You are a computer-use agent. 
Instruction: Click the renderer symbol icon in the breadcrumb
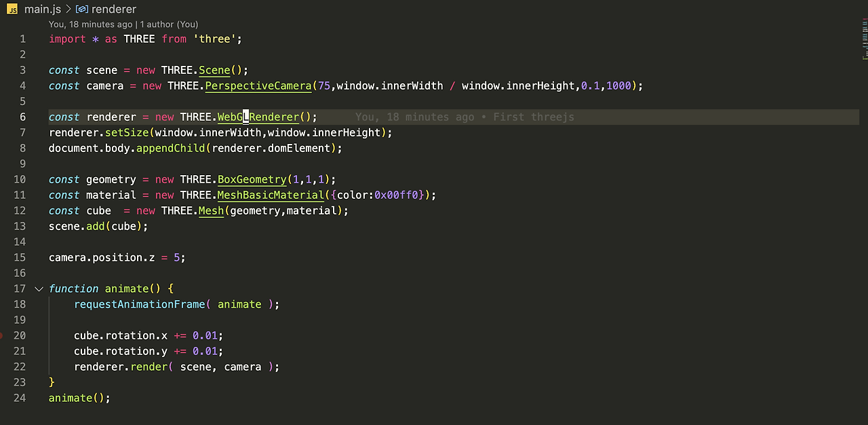81,9
